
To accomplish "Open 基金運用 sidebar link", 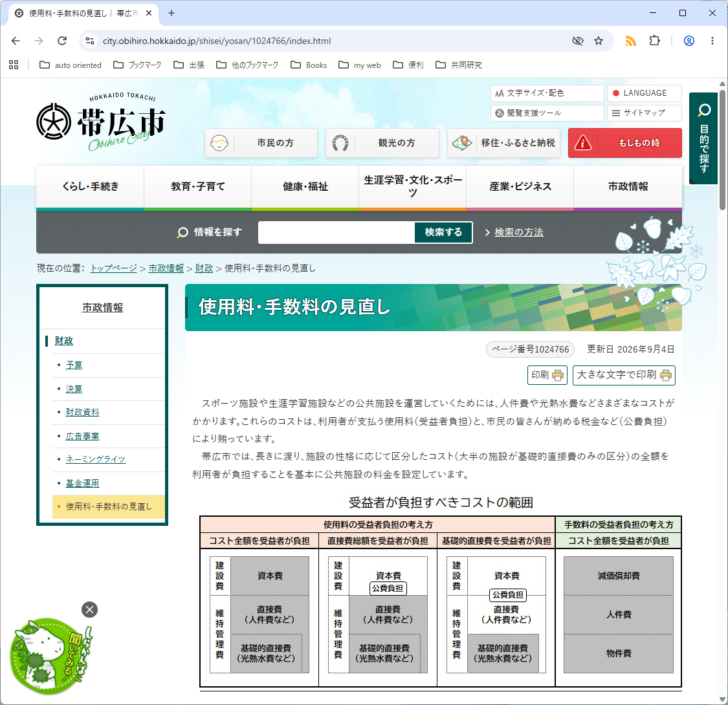I will tap(82, 483).
